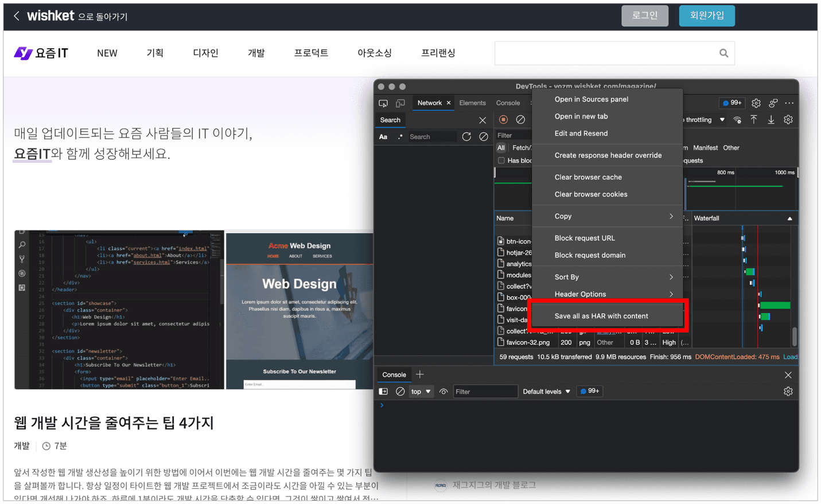
Task: Select the Manifest filter type
Action: click(x=705, y=148)
